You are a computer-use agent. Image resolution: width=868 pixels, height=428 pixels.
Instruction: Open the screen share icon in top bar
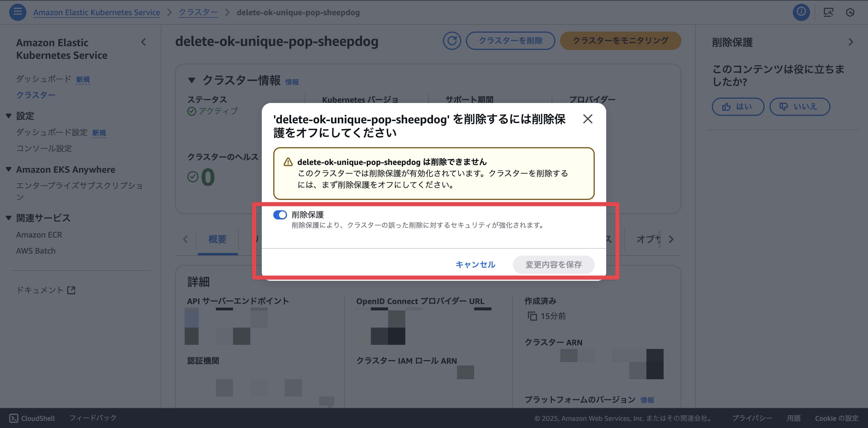[x=828, y=12]
